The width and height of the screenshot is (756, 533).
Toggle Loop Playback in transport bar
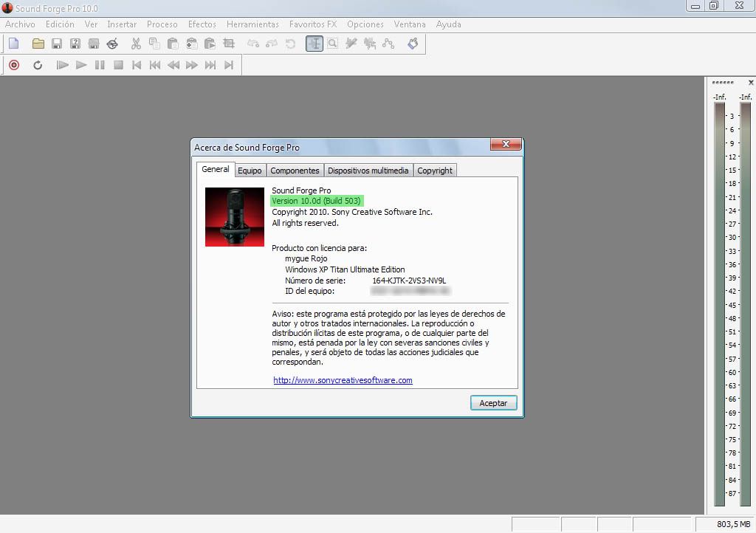38,65
